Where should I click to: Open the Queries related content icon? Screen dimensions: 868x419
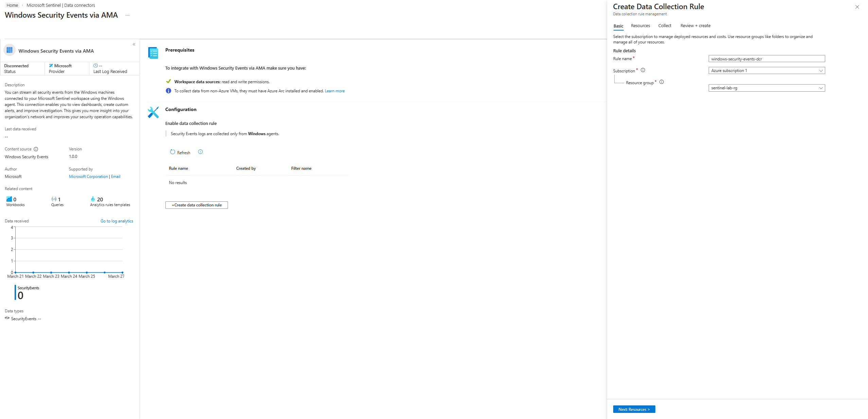[x=54, y=199]
